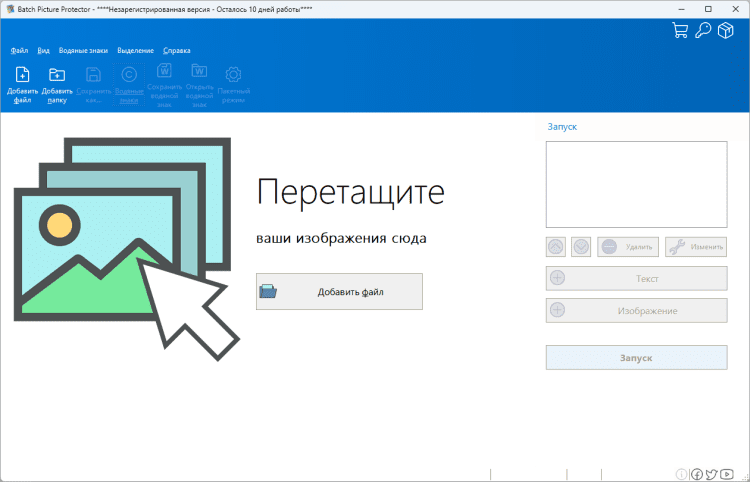
Task: Add a Текст watermark
Action: [x=637, y=278]
